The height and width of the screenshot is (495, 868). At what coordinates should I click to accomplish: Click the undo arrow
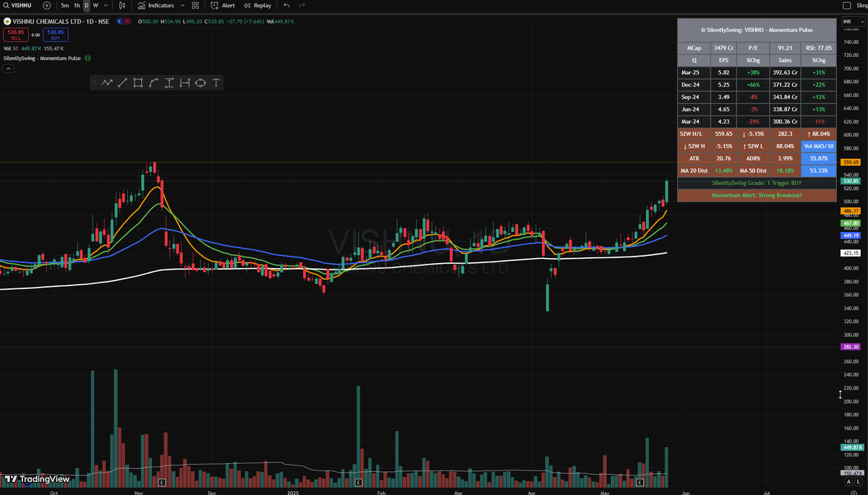point(287,5)
